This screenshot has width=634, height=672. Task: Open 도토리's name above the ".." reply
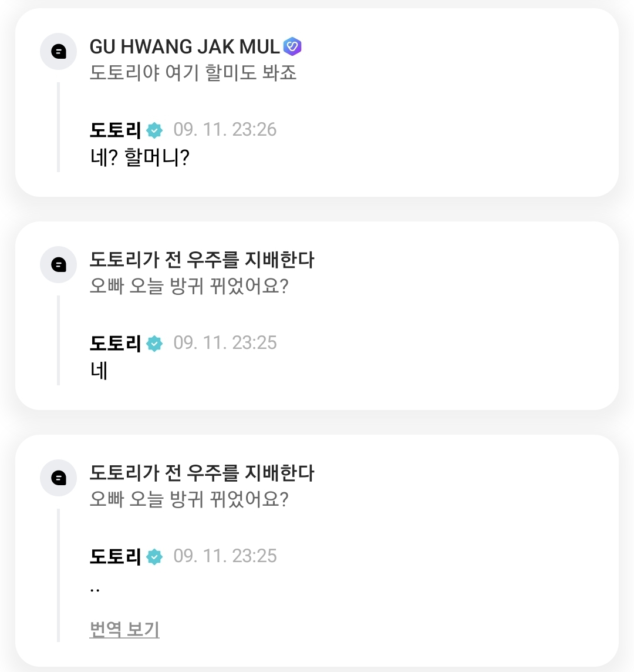(x=116, y=556)
